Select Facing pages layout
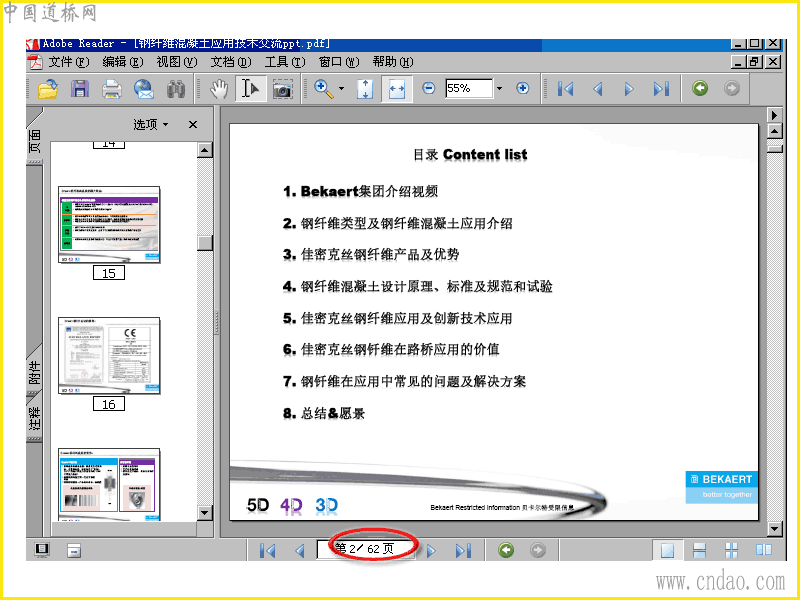800x600 pixels. (x=764, y=550)
